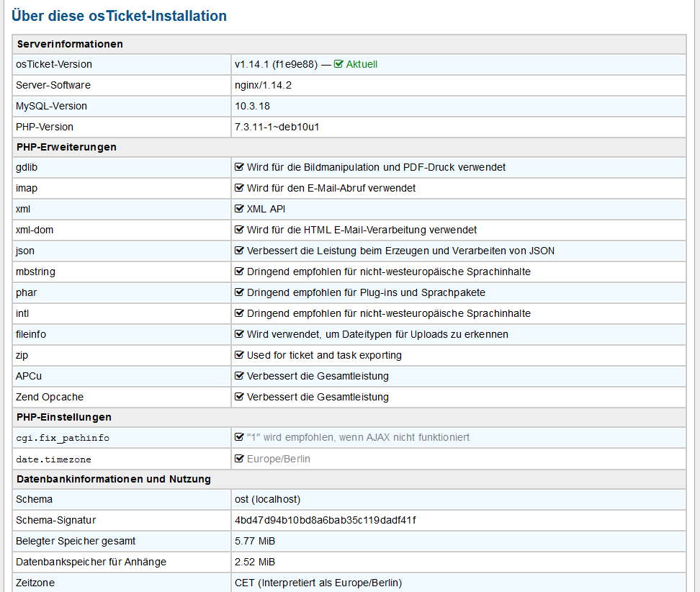The image size is (700, 592).
Task: Click the check icon in the imap row
Action: 239,188
